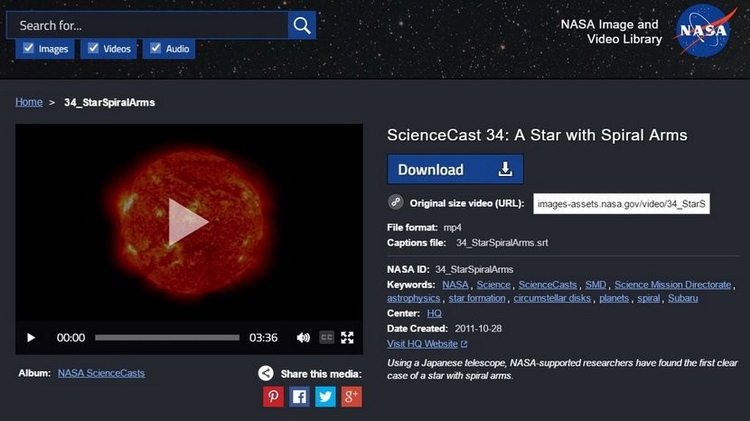The width and height of the screenshot is (750, 421).
Task: Open the NASA ScienceCasts album link
Action: pos(101,373)
